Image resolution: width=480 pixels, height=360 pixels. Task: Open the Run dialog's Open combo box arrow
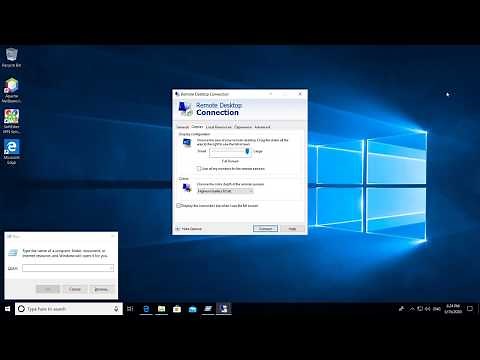pyautogui.click(x=111, y=268)
